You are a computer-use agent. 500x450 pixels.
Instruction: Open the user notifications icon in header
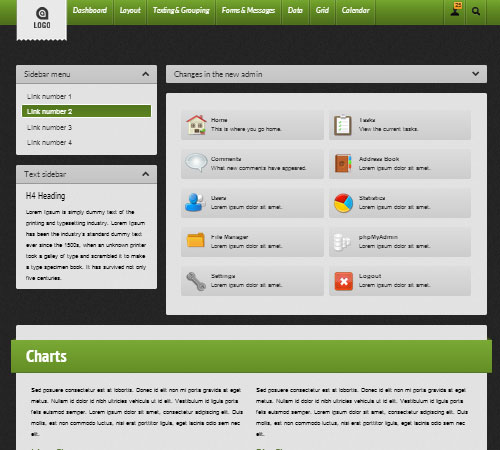[x=455, y=9]
